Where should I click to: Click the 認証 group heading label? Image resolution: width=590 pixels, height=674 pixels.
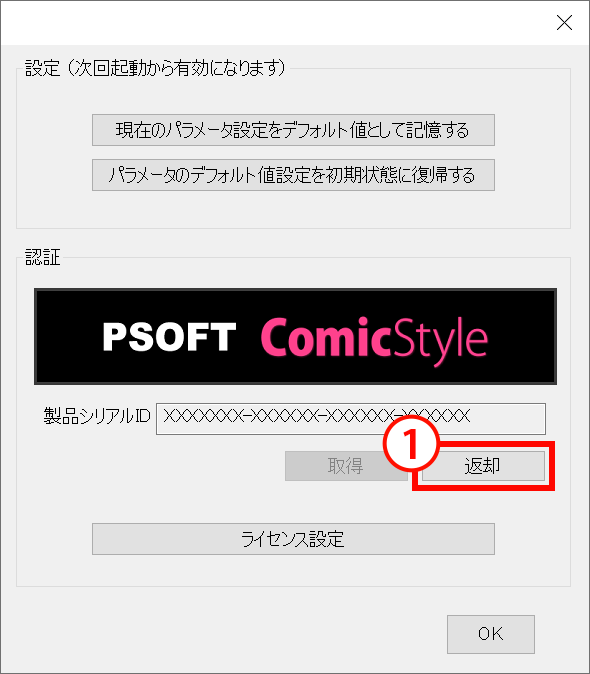43,257
